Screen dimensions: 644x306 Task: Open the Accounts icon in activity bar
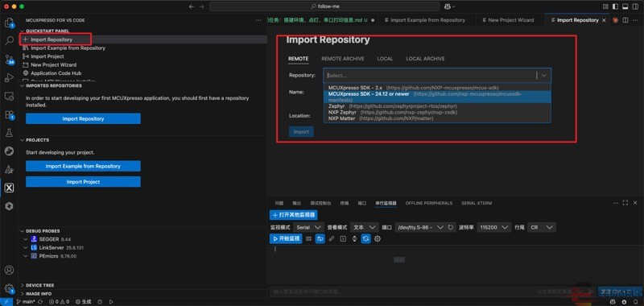9,271
